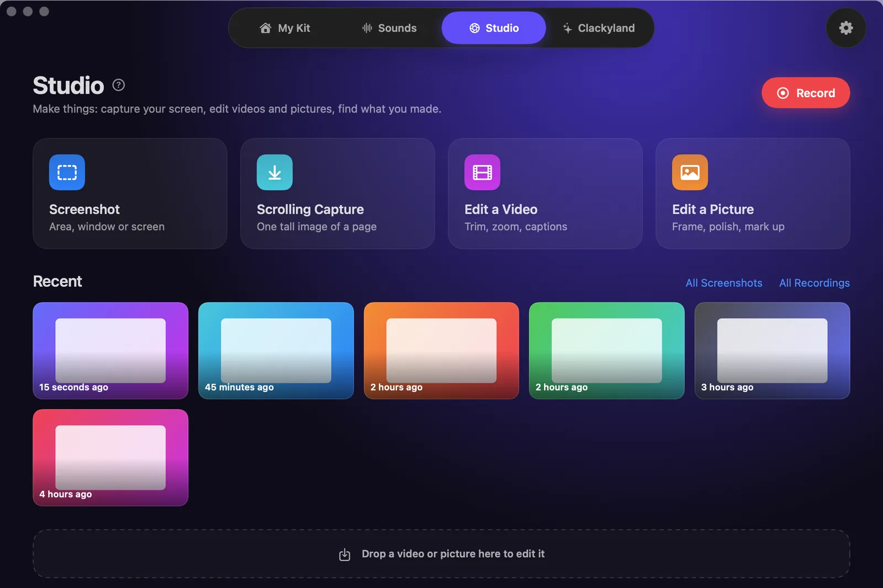Click 'Area, window or screen' text
This screenshot has height=588, width=883.
pos(107,227)
